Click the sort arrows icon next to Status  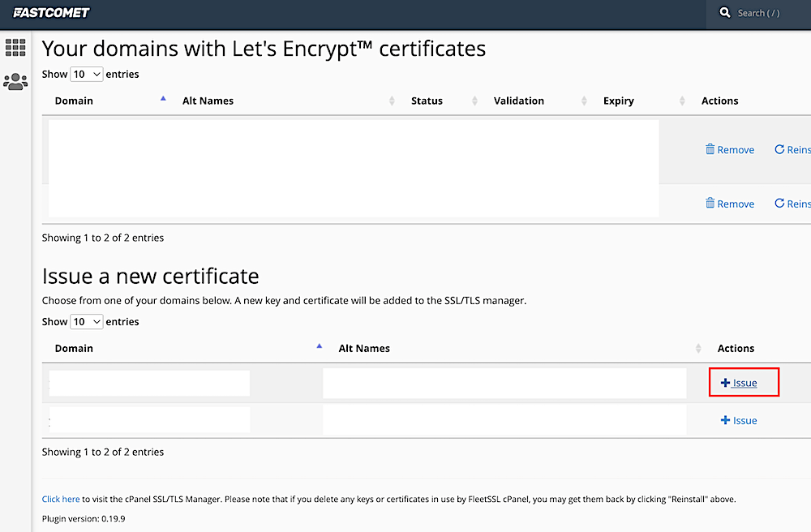[474, 101]
